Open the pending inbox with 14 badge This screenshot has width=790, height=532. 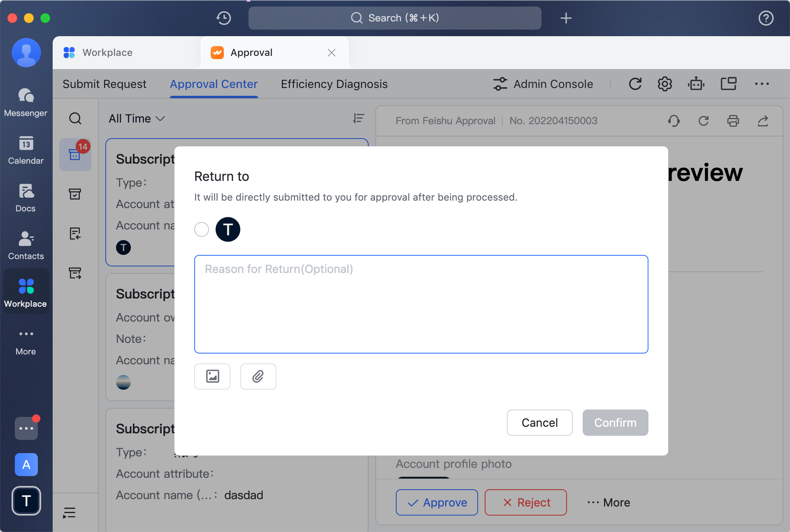point(75,155)
